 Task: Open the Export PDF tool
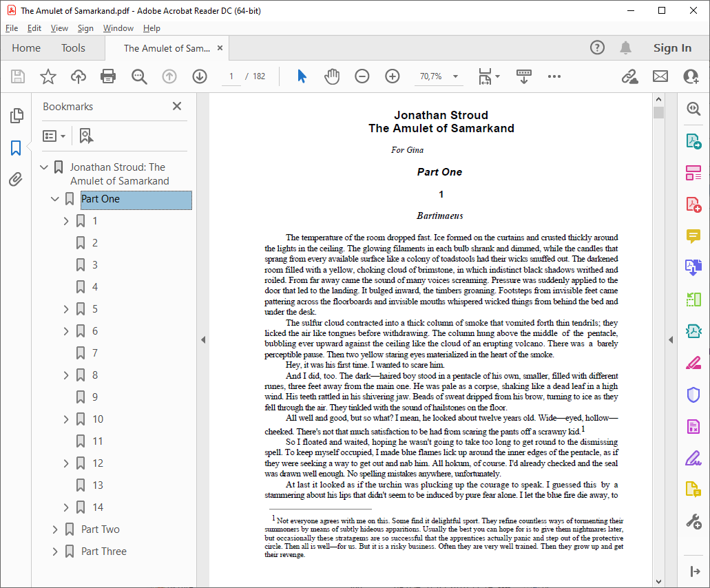tap(693, 140)
